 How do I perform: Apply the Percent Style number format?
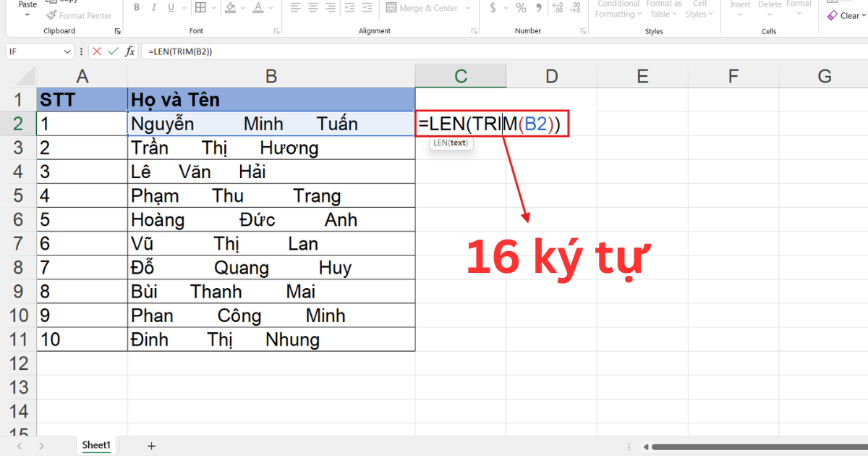pos(519,8)
